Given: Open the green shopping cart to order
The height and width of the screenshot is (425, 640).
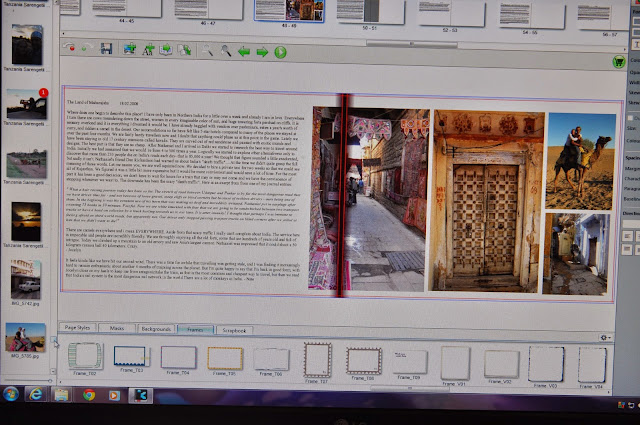Looking at the screenshot, I should coord(619,62).
